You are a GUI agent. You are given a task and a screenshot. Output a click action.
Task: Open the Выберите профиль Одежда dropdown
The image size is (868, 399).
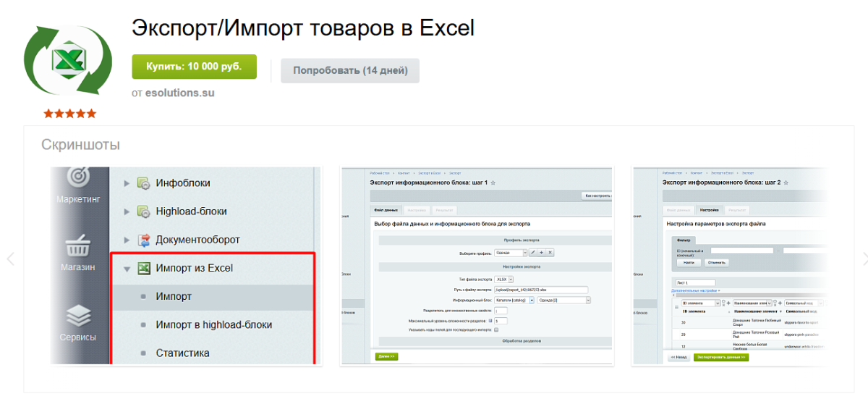coord(511,253)
